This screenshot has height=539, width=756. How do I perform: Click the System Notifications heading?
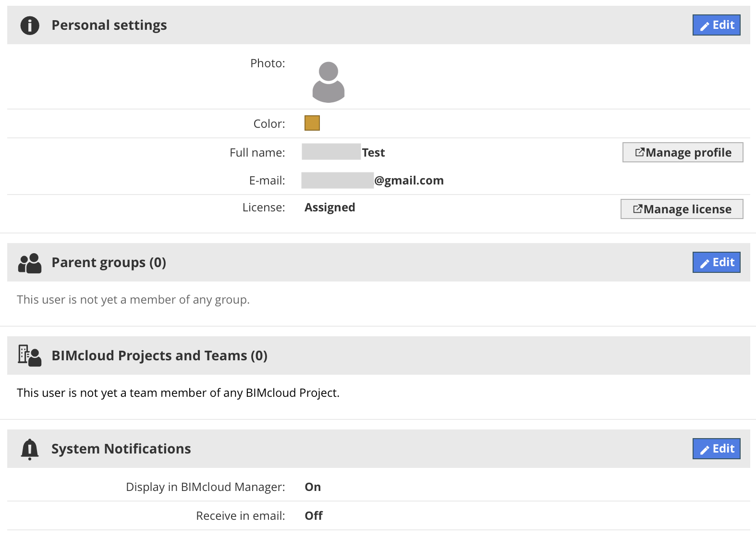tap(121, 449)
